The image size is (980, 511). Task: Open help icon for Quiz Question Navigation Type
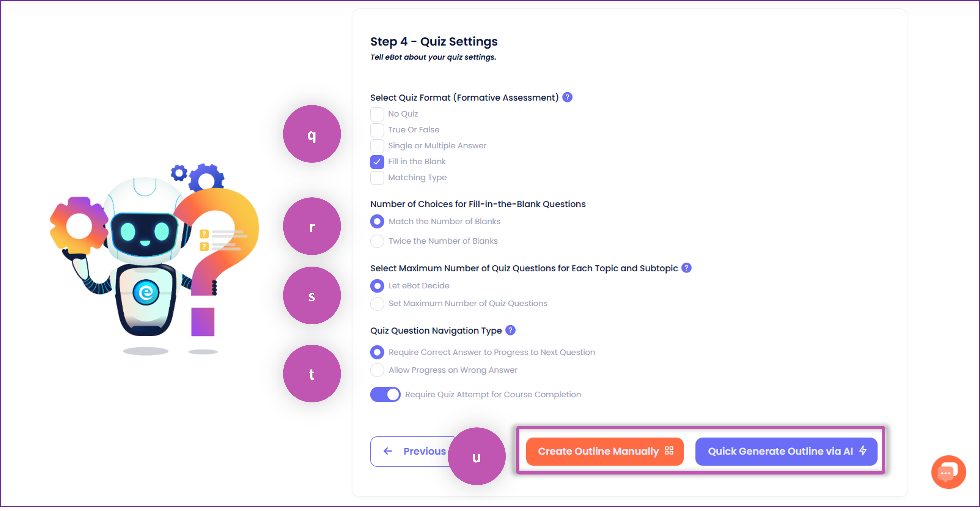point(510,330)
